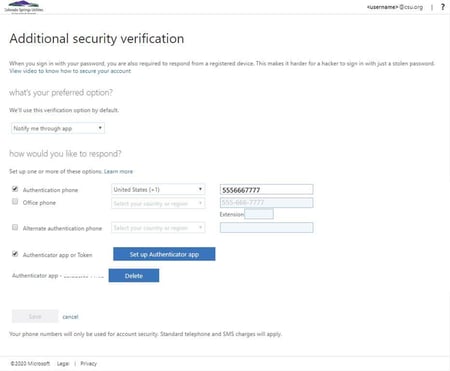The height and width of the screenshot is (371, 450).
Task: Click the Alternate authentication phone number field
Action: coord(267,228)
